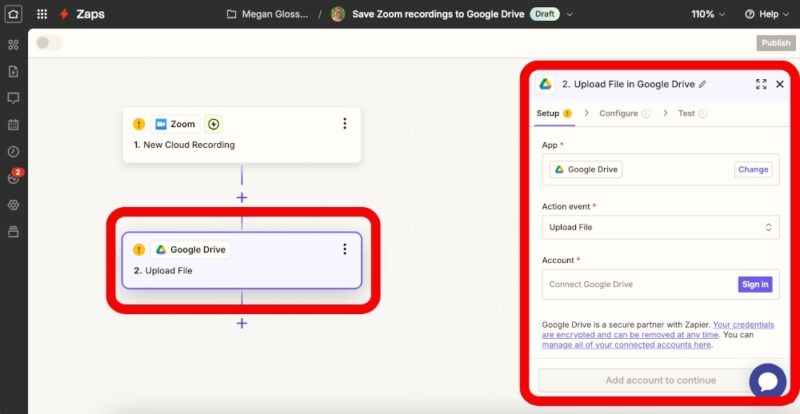Switch to the Setup tab

554,113
